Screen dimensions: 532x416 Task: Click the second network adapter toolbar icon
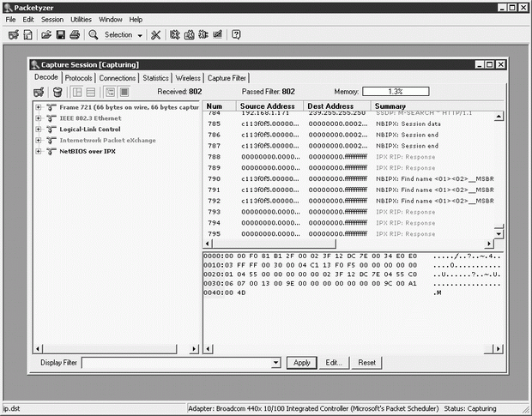click(189, 34)
